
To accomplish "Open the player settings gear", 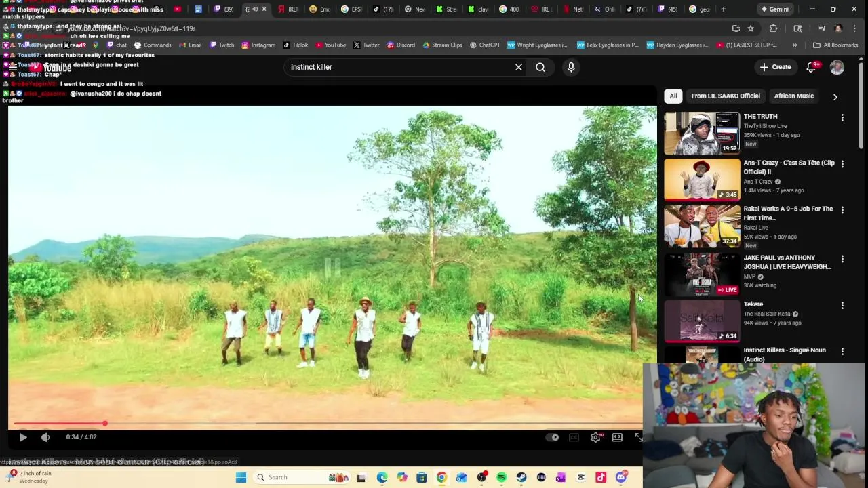I will point(595,437).
